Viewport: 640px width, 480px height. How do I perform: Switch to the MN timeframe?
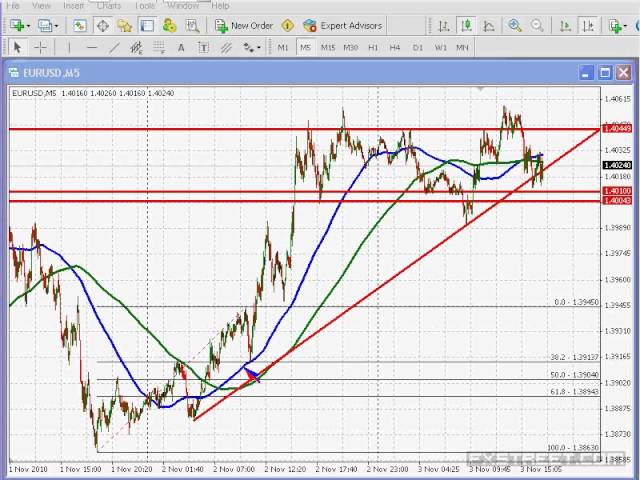462,48
